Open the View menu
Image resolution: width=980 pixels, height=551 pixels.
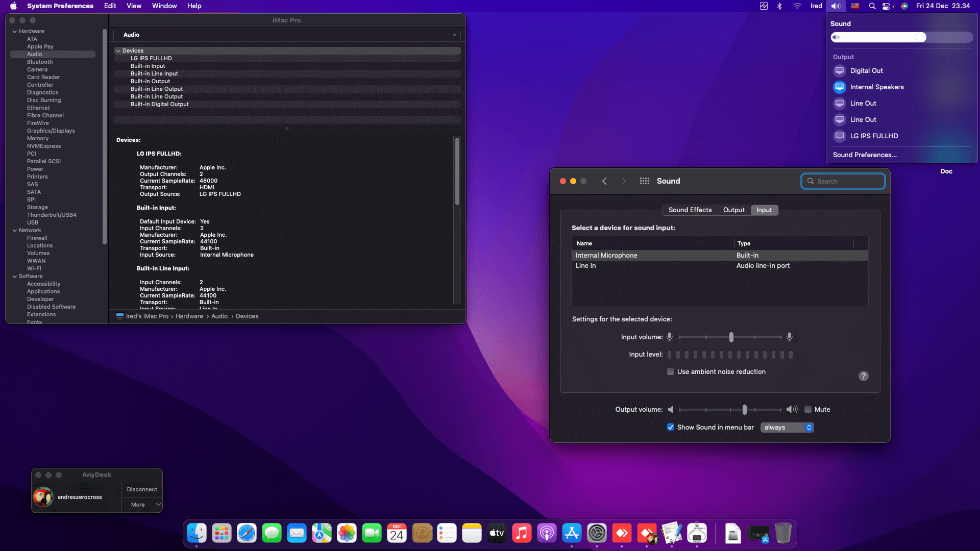click(x=134, y=6)
